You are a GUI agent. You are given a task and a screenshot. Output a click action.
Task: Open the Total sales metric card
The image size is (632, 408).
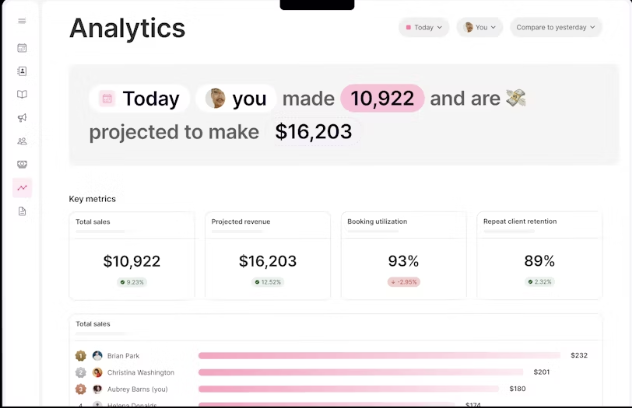[x=132, y=255]
